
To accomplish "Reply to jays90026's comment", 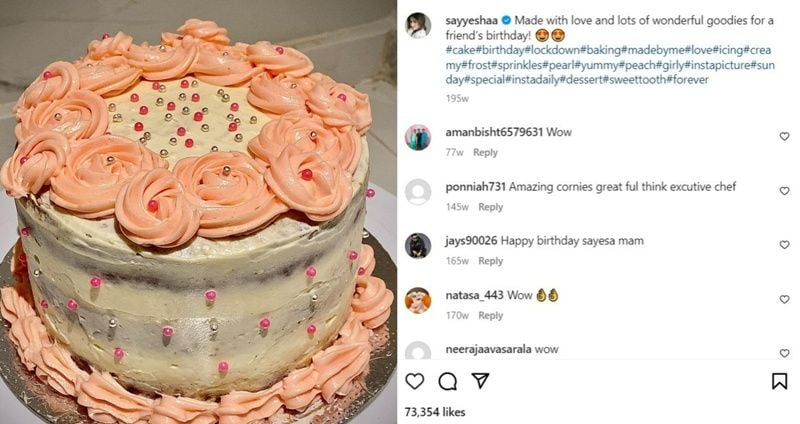I will tap(490, 261).
